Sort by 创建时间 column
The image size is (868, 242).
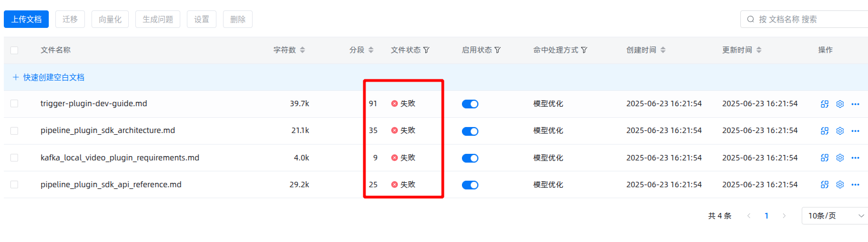click(663, 50)
